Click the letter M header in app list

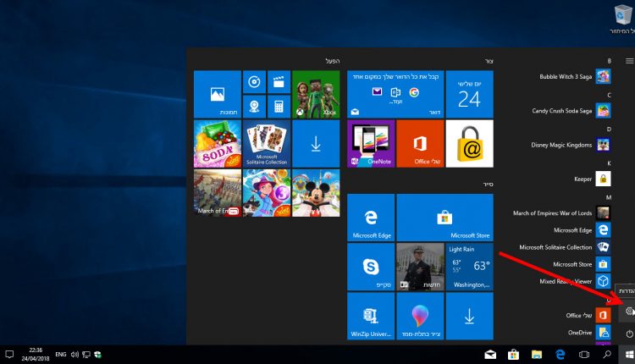pos(608,197)
